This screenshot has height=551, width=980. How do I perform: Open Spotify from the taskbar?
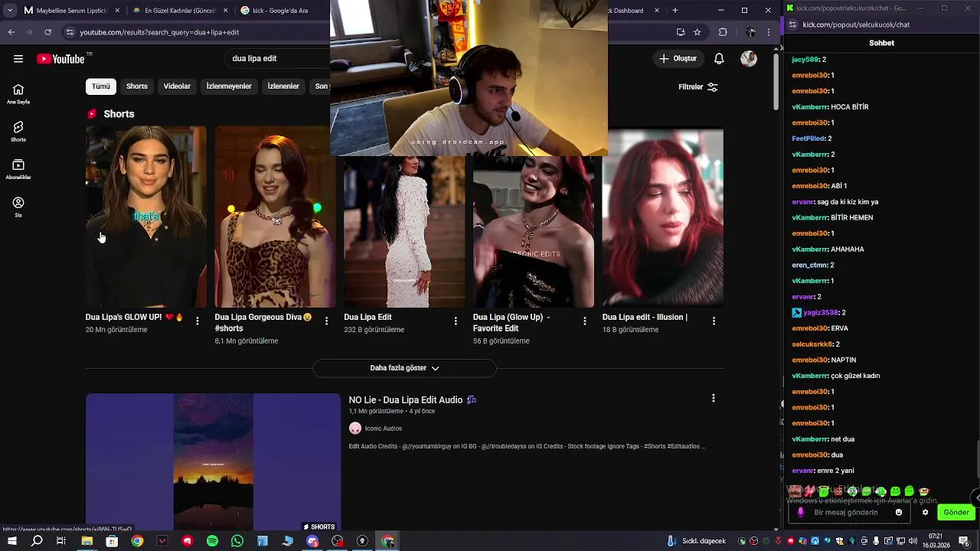[x=212, y=541]
